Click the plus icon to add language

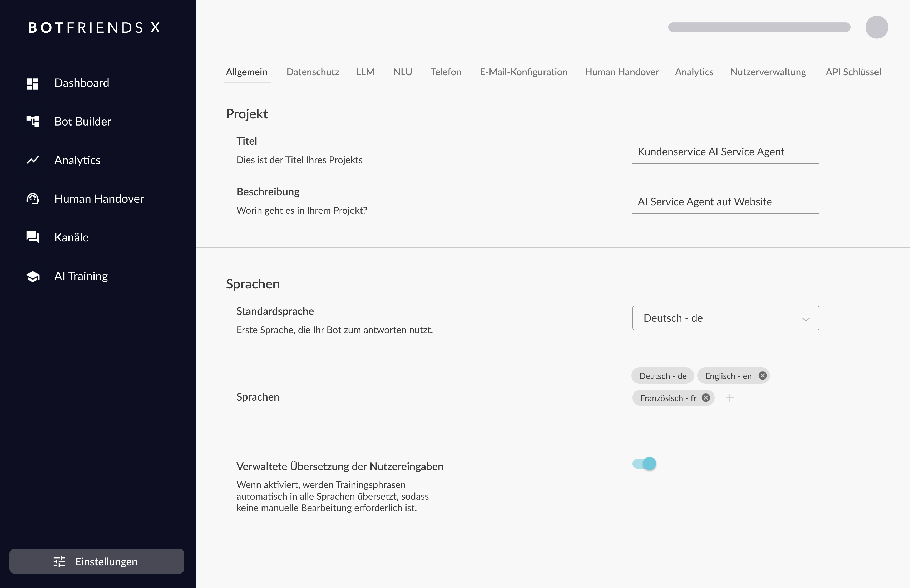(x=730, y=398)
